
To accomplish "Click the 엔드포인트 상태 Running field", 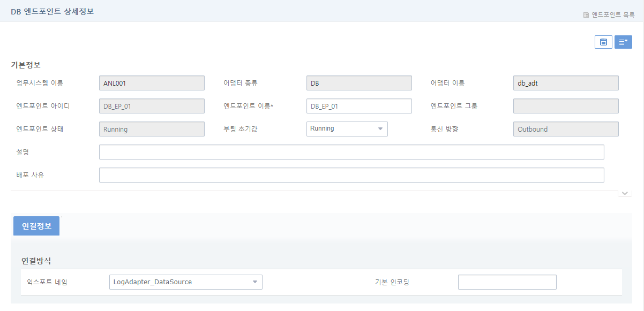I will [152, 129].
